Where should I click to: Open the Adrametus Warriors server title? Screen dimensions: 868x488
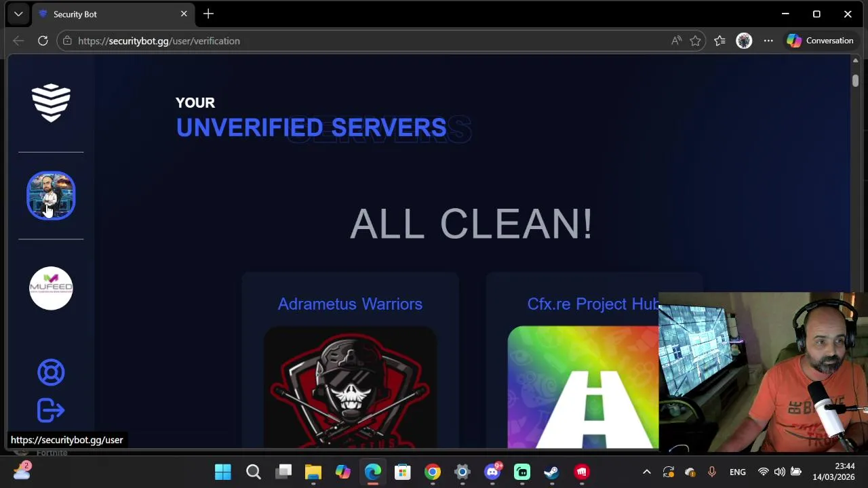[350, 304]
